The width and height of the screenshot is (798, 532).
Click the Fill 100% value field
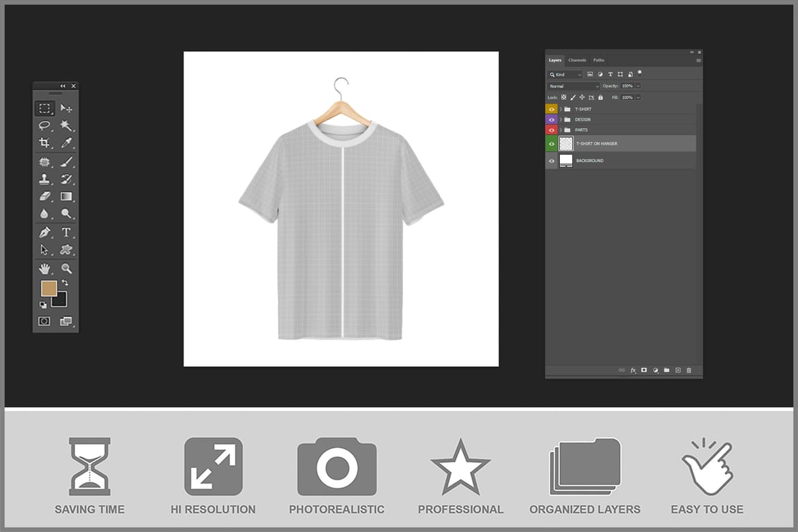[x=627, y=98]
